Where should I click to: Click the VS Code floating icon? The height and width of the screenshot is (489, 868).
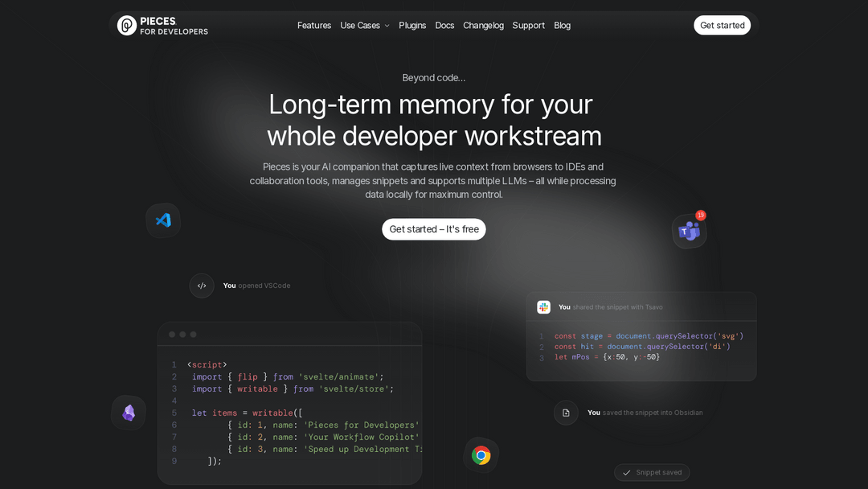(163, 220)
